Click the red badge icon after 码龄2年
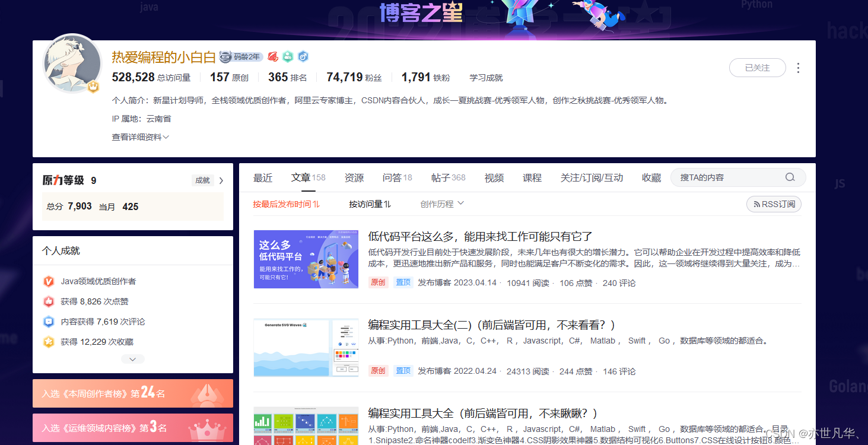Screen dimensions: 868x445 (273, 57)
